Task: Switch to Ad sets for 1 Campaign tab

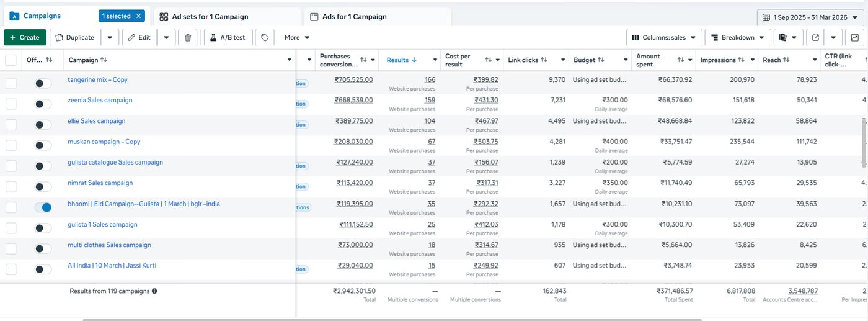Action: click(226, 17)
